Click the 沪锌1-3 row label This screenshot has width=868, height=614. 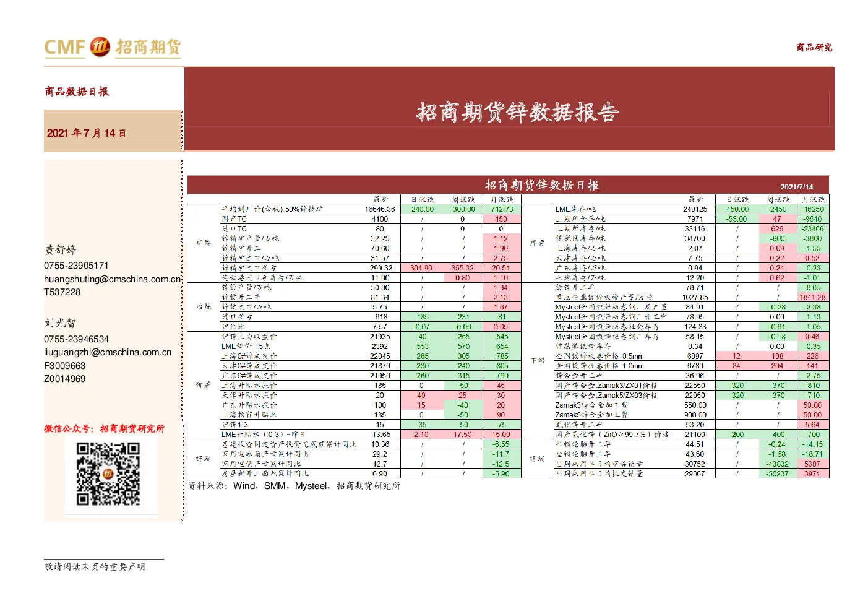coord(235,425)
